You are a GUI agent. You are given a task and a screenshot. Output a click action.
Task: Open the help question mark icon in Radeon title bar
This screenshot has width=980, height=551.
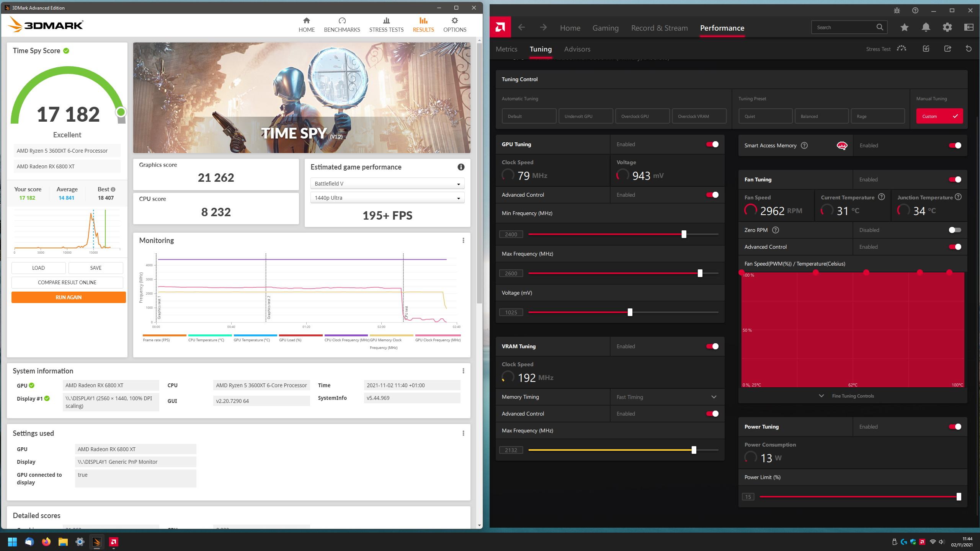(x=915, y=10)
